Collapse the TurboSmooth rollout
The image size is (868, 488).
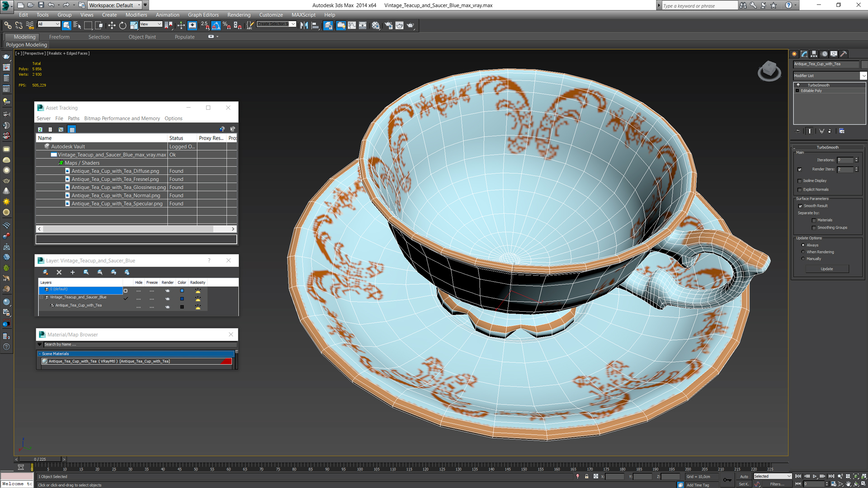click(x=827, y=147)
